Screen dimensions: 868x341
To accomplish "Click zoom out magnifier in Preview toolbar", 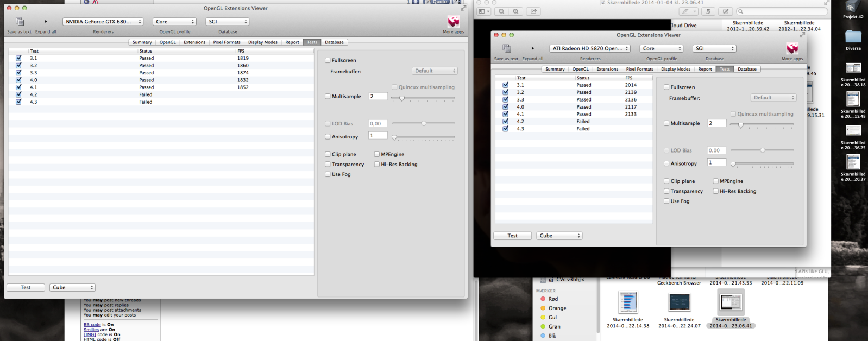I will click(501, 11).
